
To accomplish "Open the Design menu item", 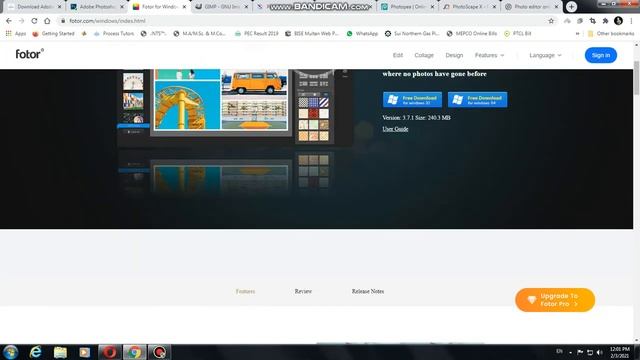I will [454, 55].
